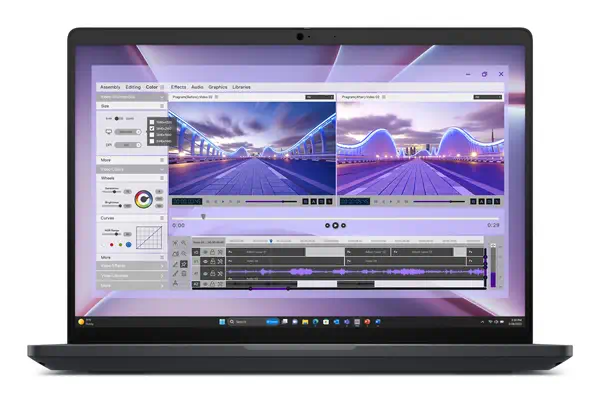Image resolution: width=600 pixels, height=400 pixels.
Task: Click the color wheel in the Wheels panel
Action: coord(144,199)
